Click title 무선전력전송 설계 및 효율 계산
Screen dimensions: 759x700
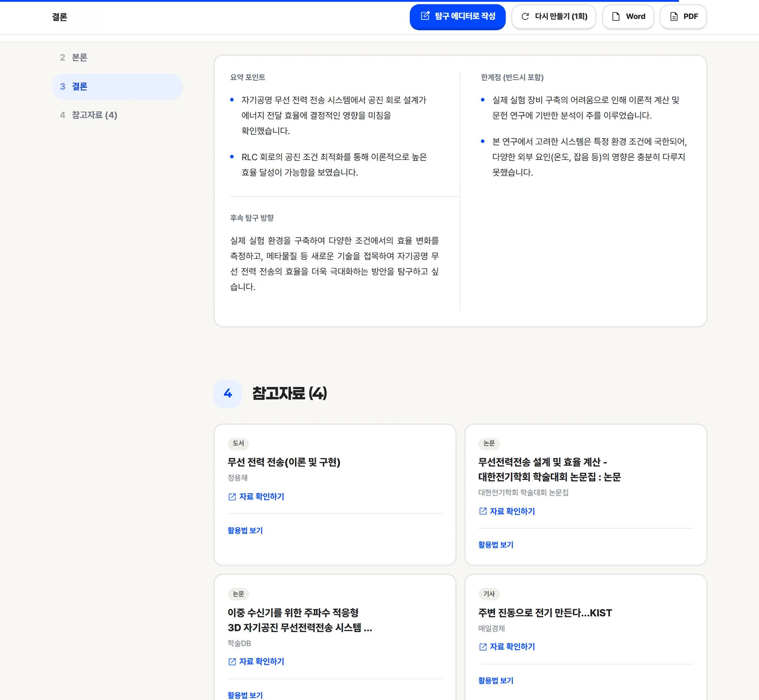click(549, 469)
